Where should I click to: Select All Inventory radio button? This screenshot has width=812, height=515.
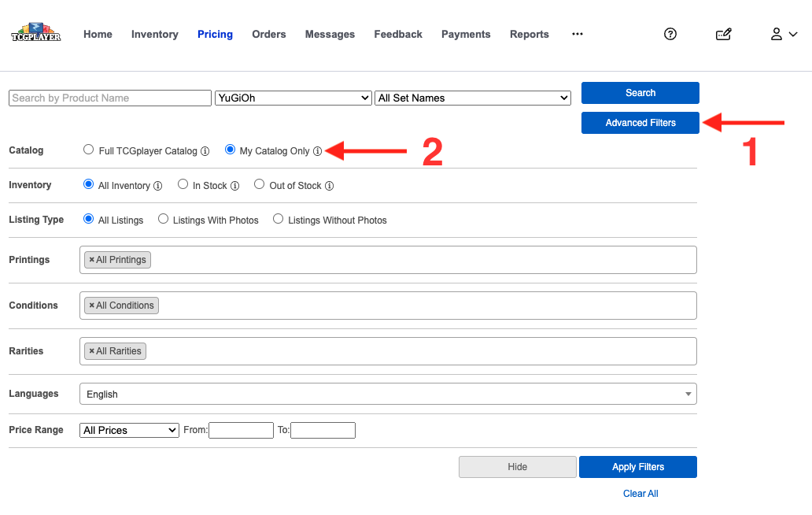[89, 184]
